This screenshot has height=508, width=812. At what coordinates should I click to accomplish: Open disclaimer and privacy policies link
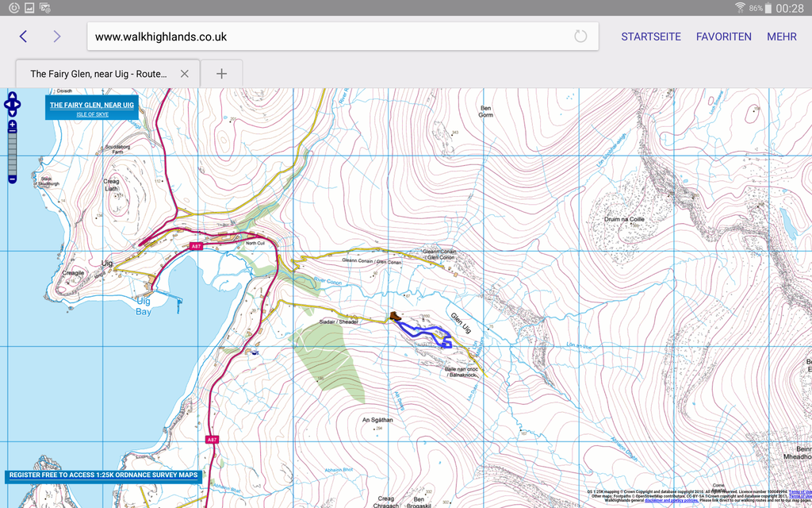[x=671, y=500]
